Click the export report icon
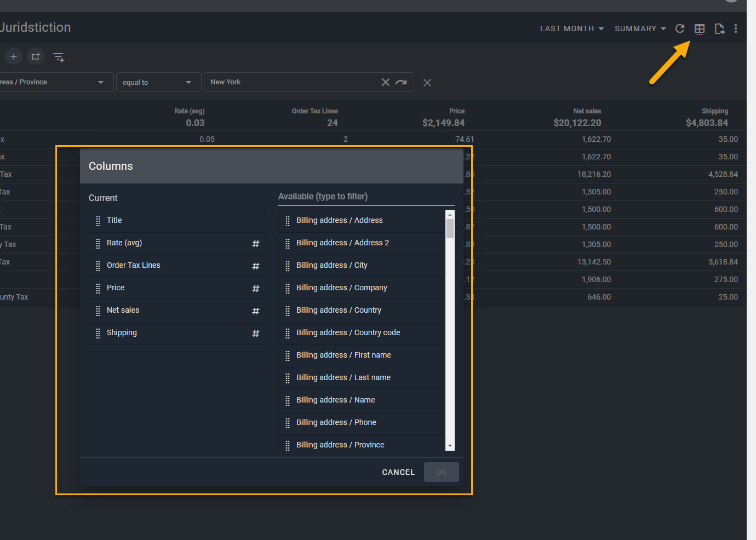The width and height of the screenshot is (756, 540). click(x=719, y=29)
